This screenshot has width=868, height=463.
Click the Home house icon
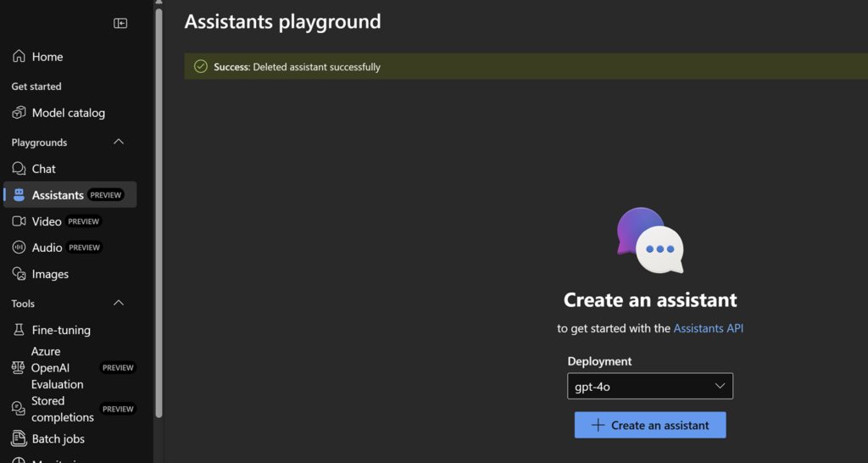point(19,57)
